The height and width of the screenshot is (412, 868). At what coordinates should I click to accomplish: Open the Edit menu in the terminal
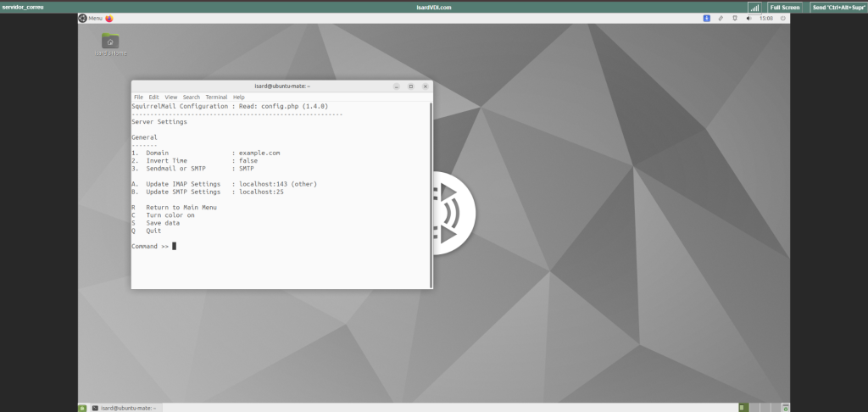point(154,97)
